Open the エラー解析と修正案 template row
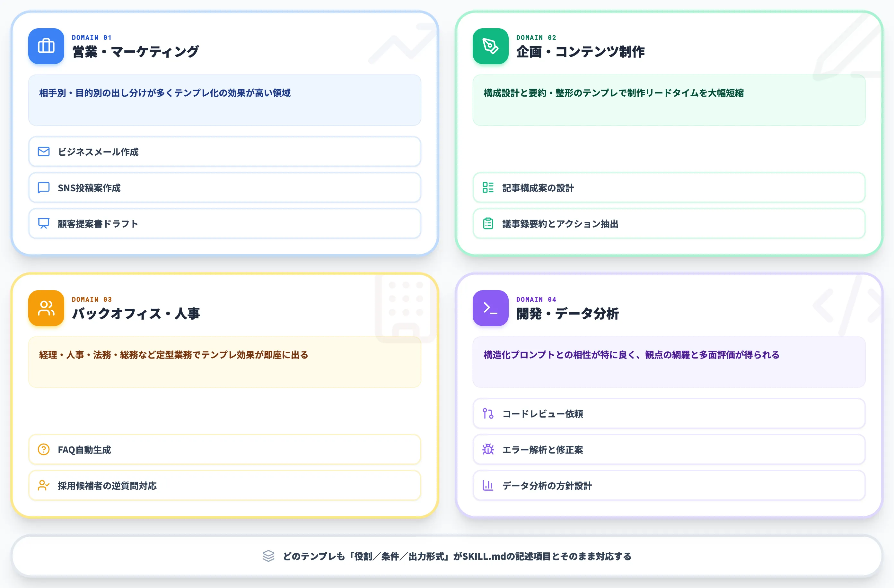Viewport: 894px width, 588px height. tap(669, 449)
